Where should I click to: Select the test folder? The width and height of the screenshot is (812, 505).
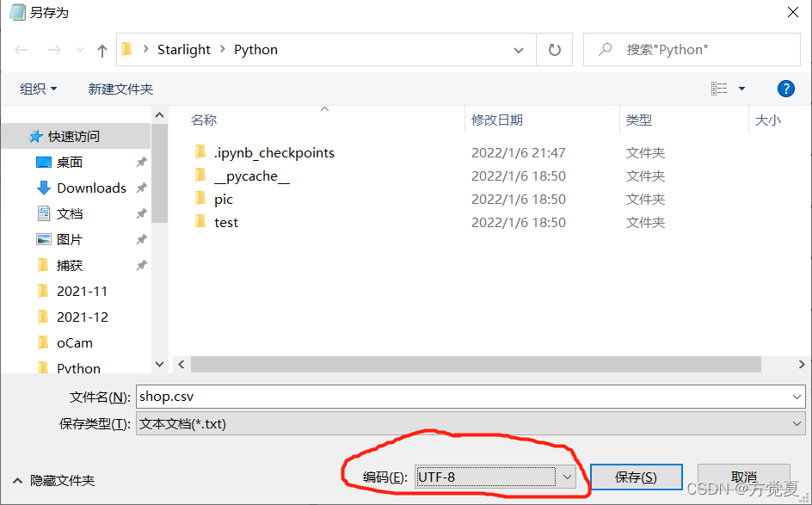[226, 223]
